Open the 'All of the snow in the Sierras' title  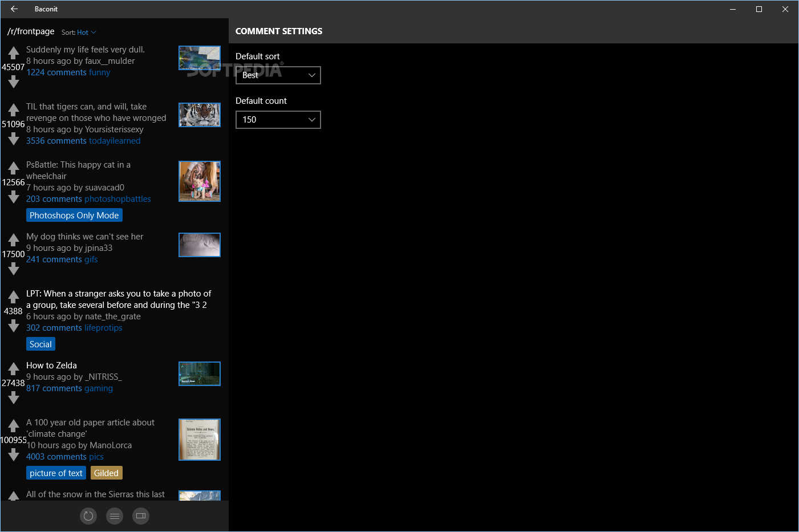[x=95, y=494]
